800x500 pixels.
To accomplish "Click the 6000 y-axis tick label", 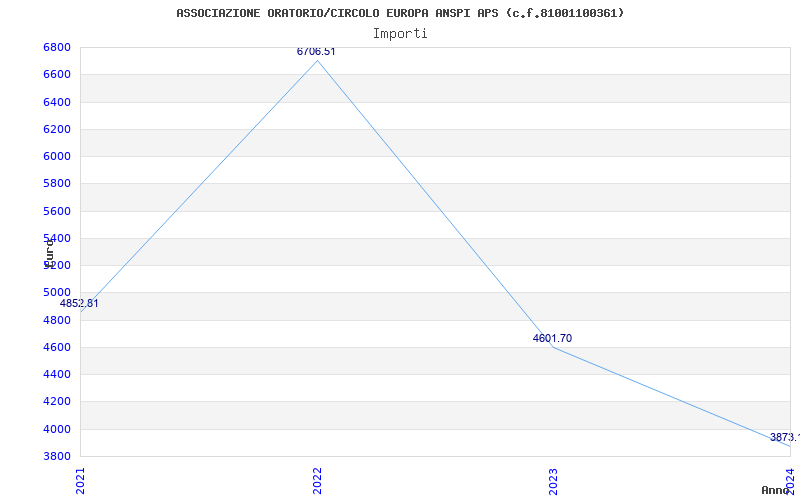I will [57, 156].
